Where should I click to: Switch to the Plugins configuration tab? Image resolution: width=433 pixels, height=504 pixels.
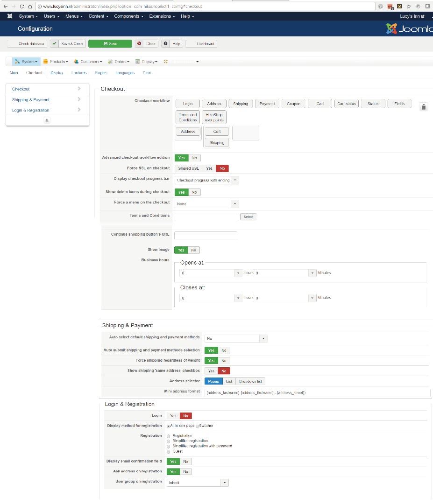point(101,73)
